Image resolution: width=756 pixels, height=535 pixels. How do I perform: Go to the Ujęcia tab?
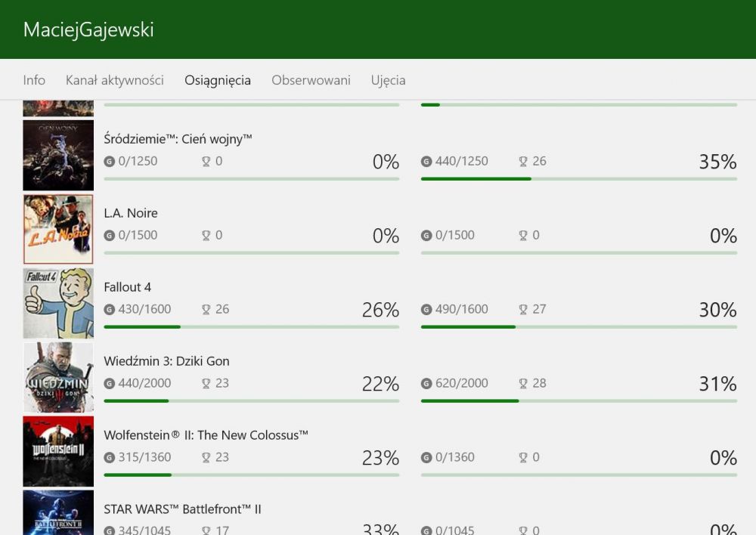tap(388, 81)
